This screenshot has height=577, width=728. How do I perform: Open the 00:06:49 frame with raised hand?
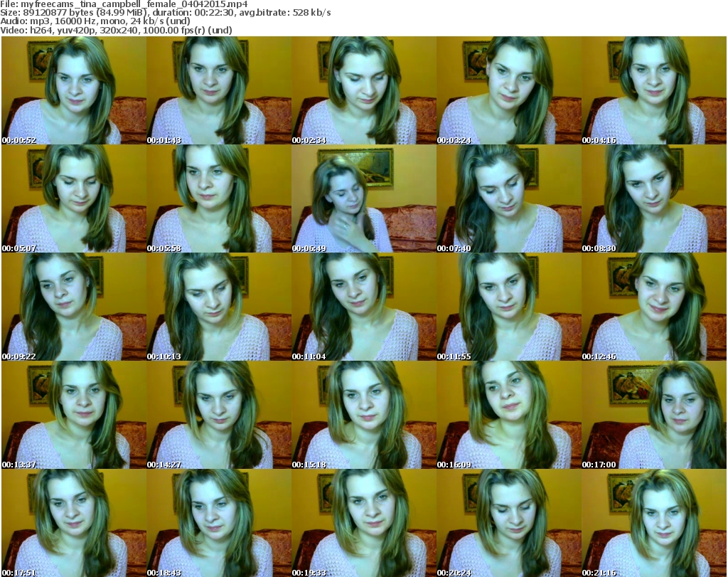click(x=364, y=198)
